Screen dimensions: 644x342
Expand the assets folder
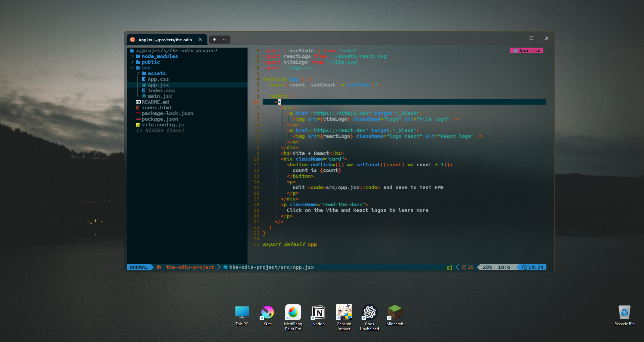pos(157,73)
